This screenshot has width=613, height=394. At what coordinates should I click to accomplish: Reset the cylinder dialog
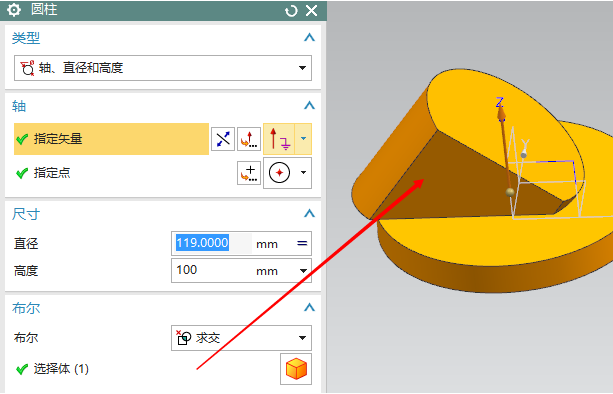[x=291, y=11]
